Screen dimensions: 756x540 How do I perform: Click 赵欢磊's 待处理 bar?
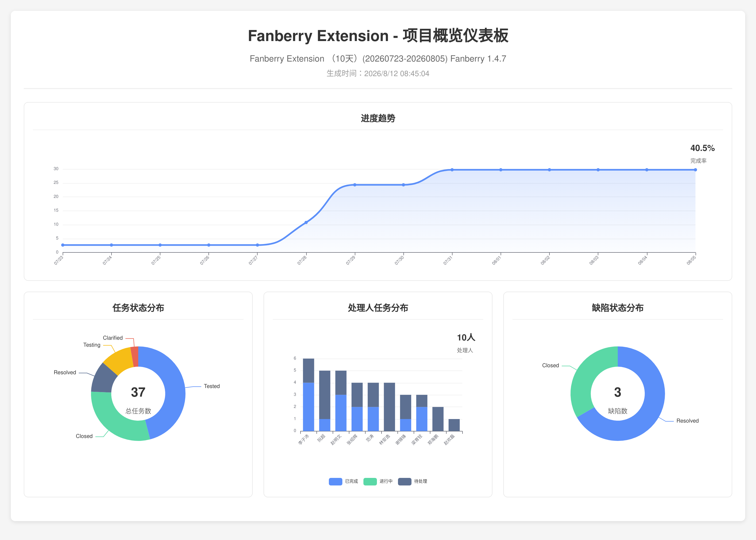[x=454, y=425]
